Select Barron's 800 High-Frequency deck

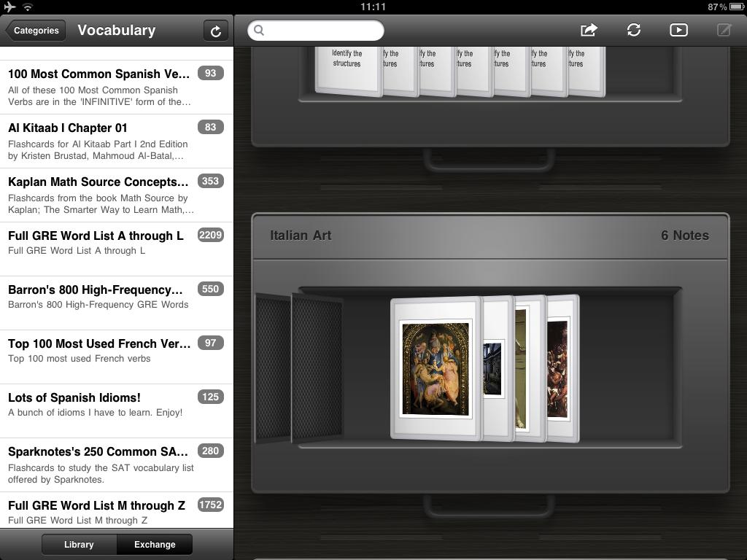[x=117, y=303]
